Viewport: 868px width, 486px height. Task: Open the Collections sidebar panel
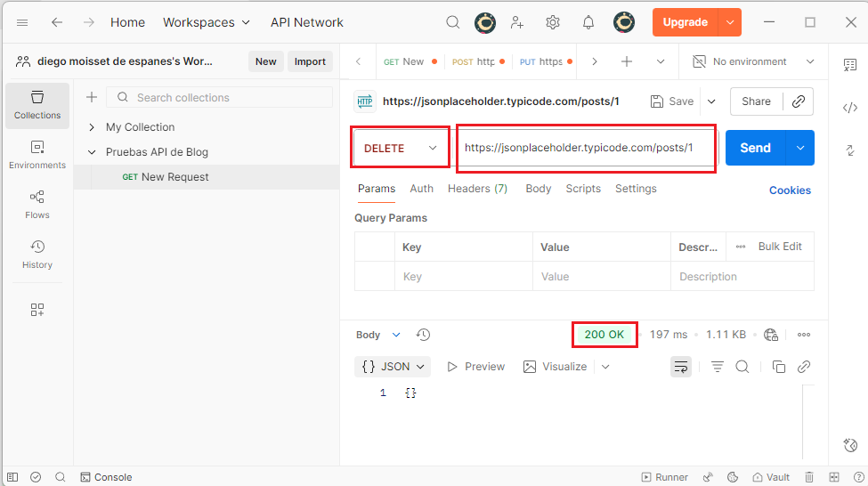(37, 105)
